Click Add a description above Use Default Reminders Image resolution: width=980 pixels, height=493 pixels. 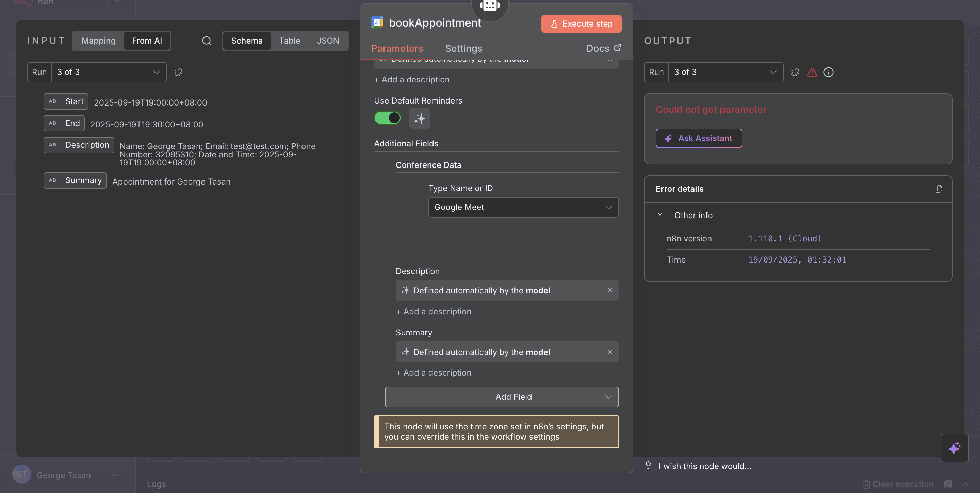412,80
